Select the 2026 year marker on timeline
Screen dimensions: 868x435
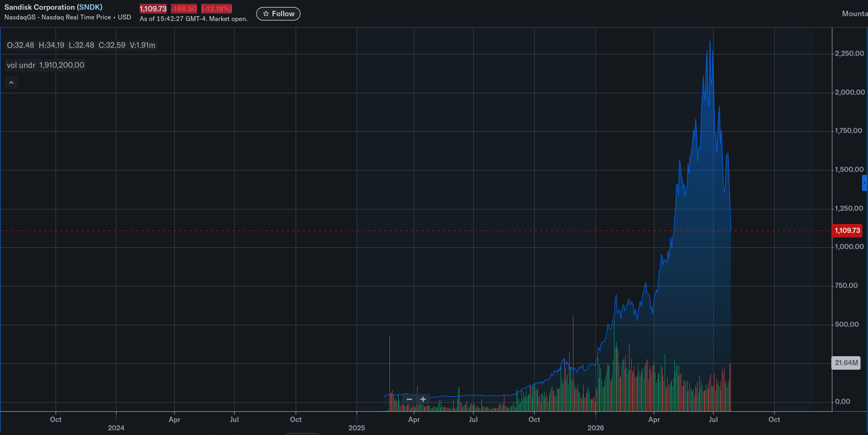point(596,428)
